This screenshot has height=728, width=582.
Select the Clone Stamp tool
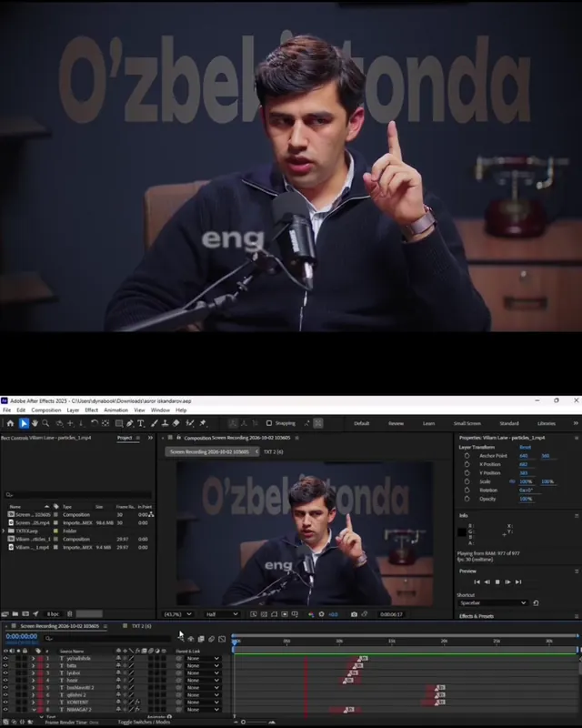(165, 423)
